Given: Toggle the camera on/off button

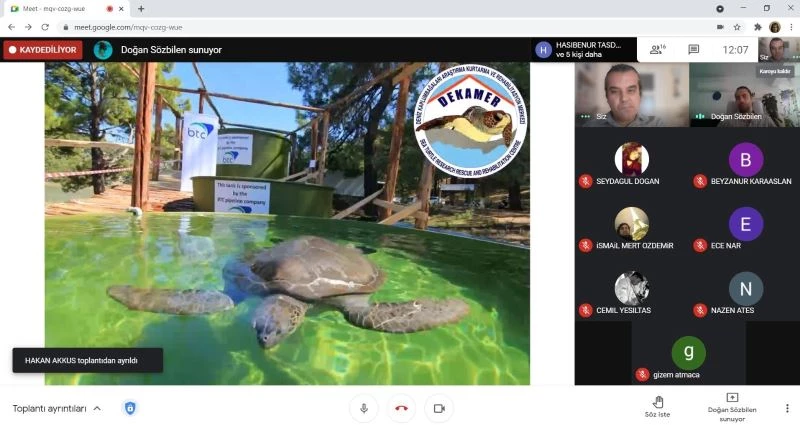Looking at the screenshot, I should 438,408.
